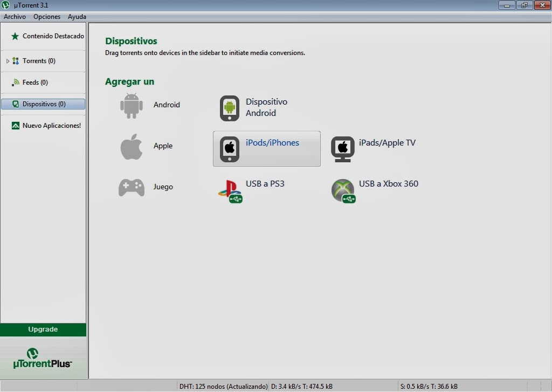Click the Apple category label

[163, 146]
